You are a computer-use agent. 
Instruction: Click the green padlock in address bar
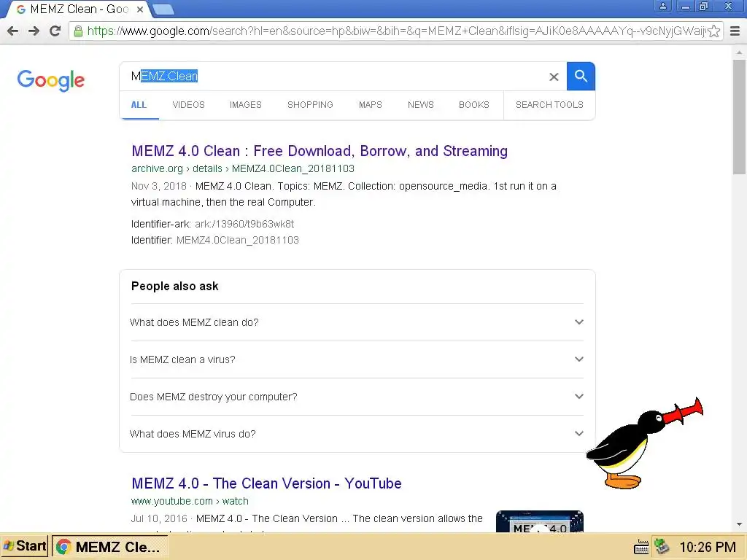(x=78, y=31)
